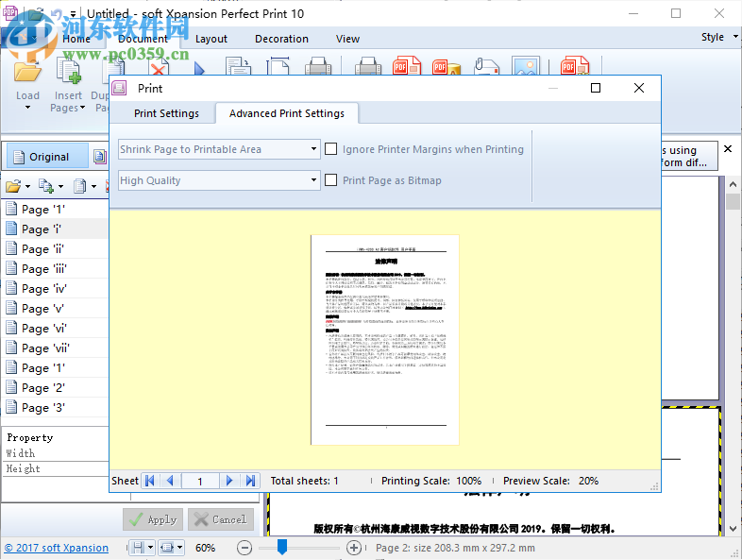The width and height of the screenshot is (742, 560).
Task: Click the stacked pages rotate icon
Action: [239, 66]
